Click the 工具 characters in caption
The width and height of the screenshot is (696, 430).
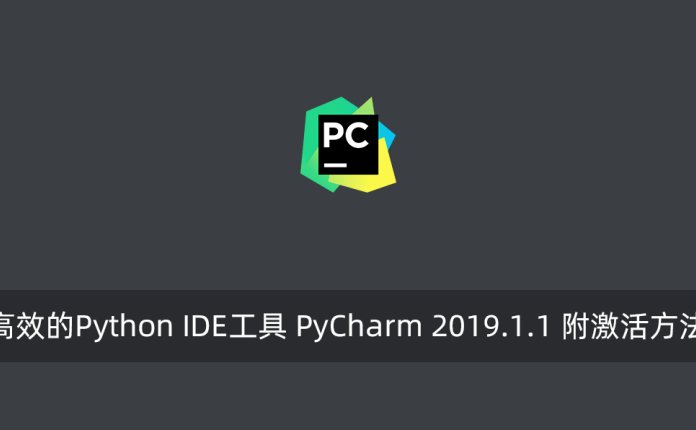pyautogui.click(x=258, y=326)
